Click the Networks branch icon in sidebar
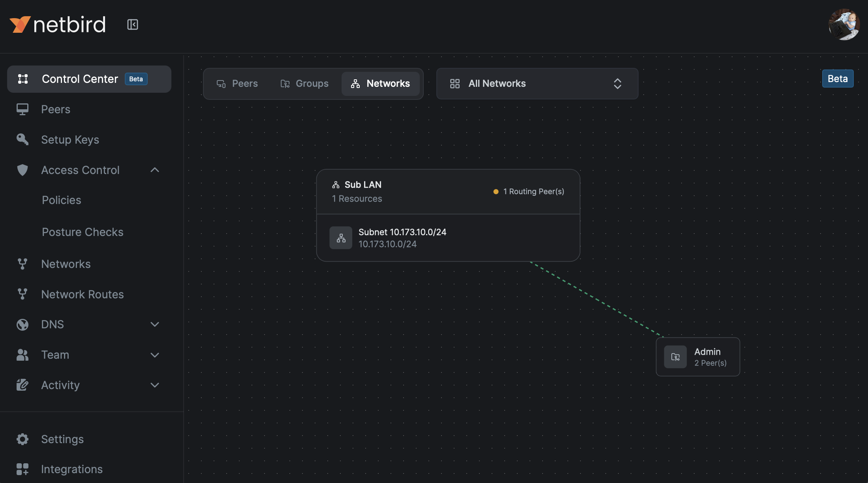 pos(23,264)
